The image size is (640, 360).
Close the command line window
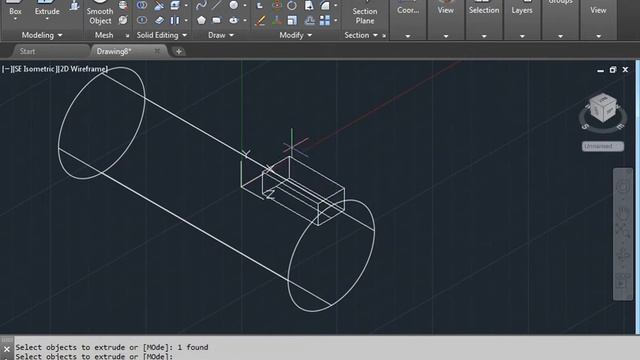(7, 349)
